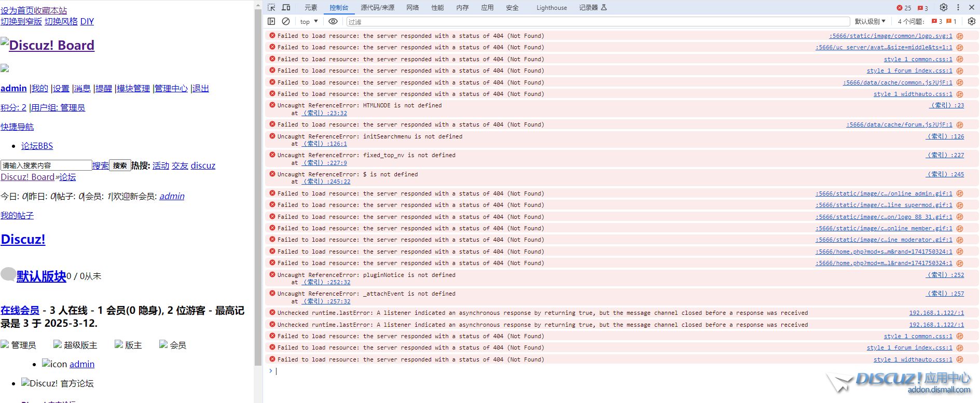Open console settings gear icon
Screen dimensions: 980x403
click(x=972, y=21)
